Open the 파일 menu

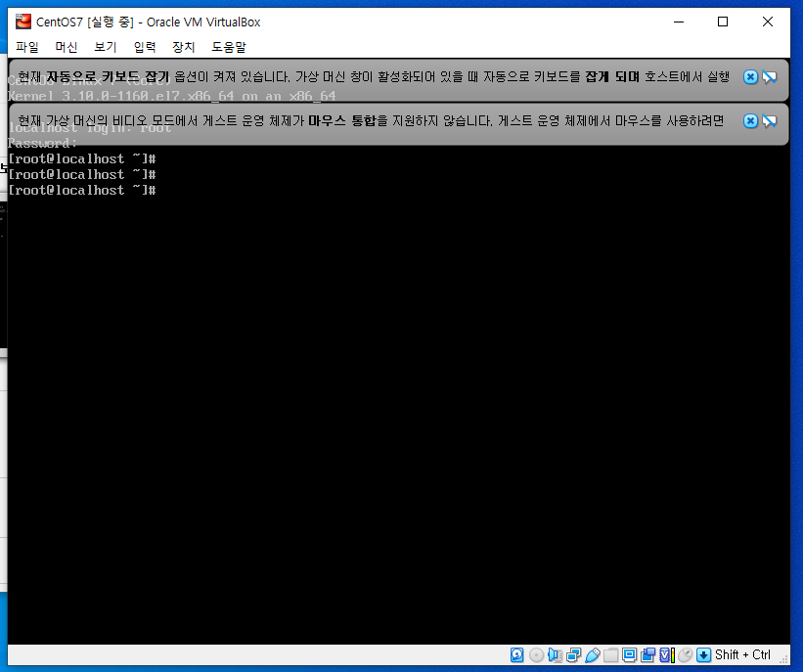click(27, 47)
